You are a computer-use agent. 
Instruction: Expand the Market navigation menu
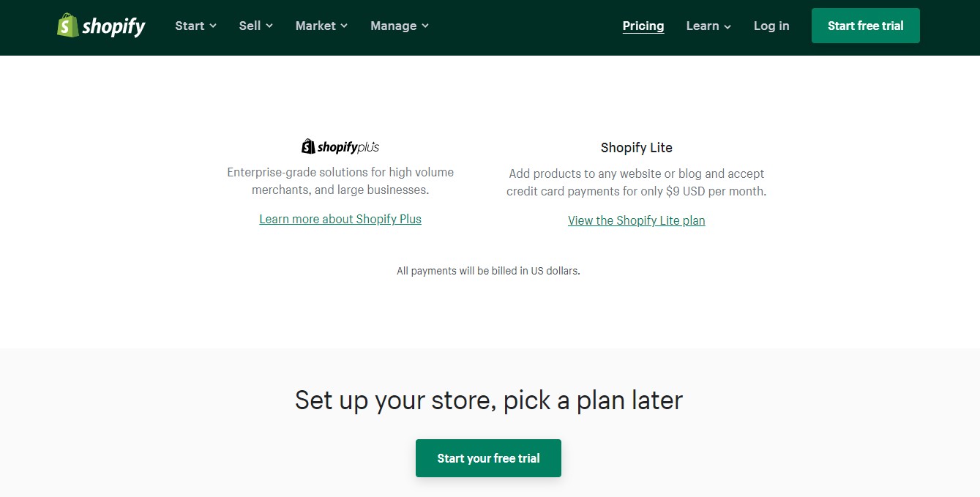315,26
